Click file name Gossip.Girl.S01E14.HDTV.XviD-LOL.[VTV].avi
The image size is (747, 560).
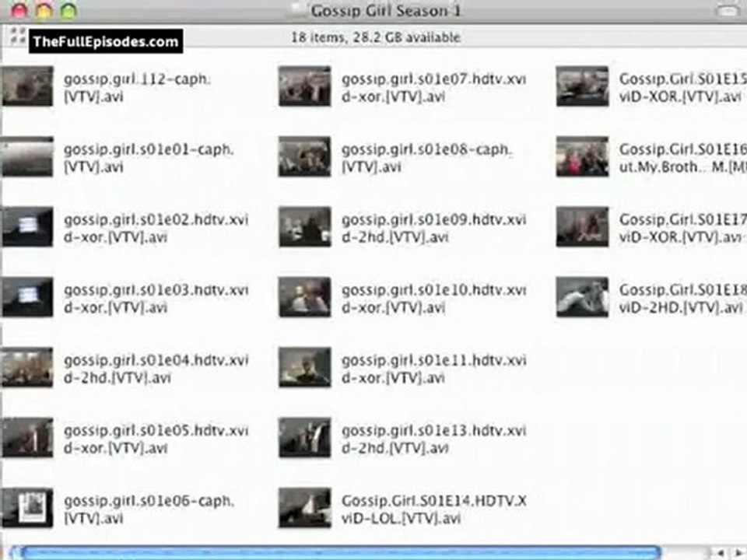[x=434, y=509]
